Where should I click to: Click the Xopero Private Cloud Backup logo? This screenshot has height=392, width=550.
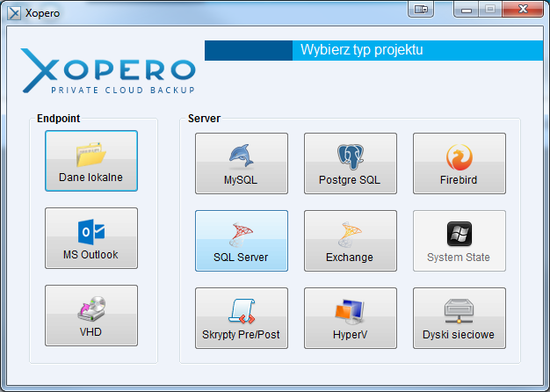108,71
